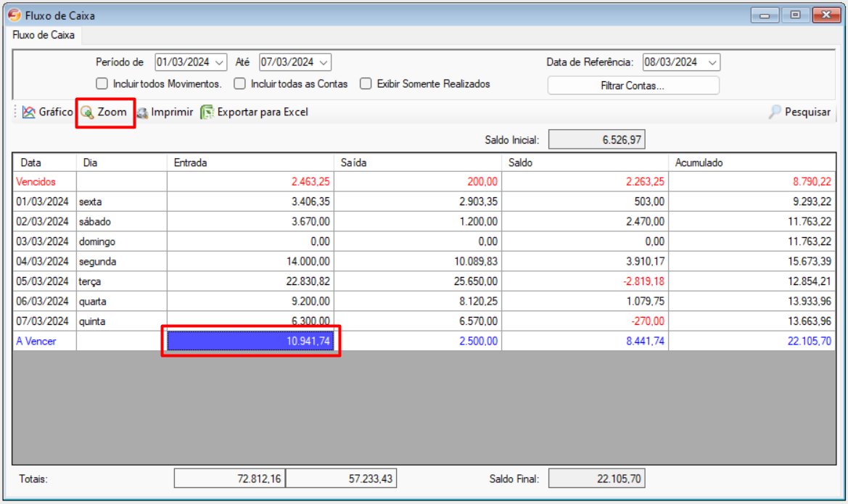Click the Dia column header
The height and width of the screenshot is (504, 848).
coord(122,162)
